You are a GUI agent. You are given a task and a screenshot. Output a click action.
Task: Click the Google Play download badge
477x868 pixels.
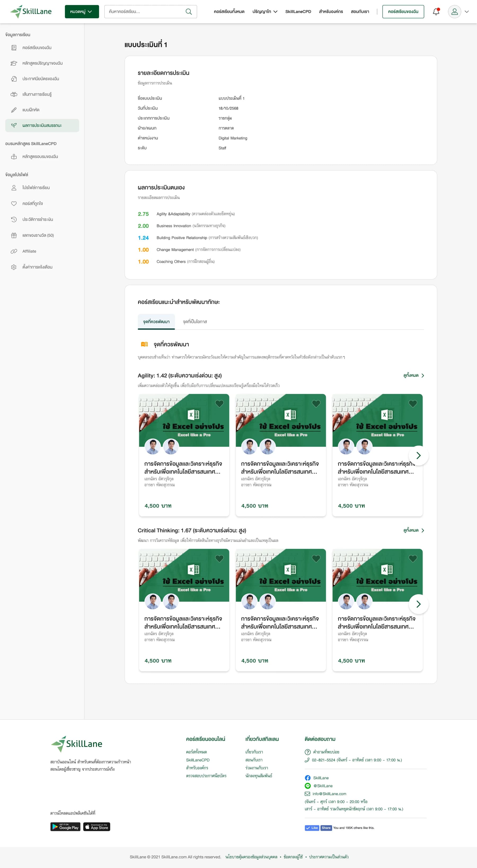65,826
